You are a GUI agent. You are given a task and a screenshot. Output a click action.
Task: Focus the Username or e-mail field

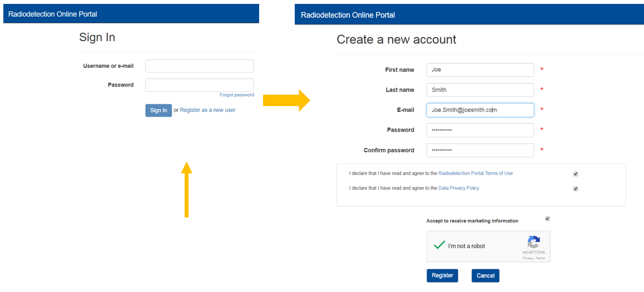coord(199,66)
